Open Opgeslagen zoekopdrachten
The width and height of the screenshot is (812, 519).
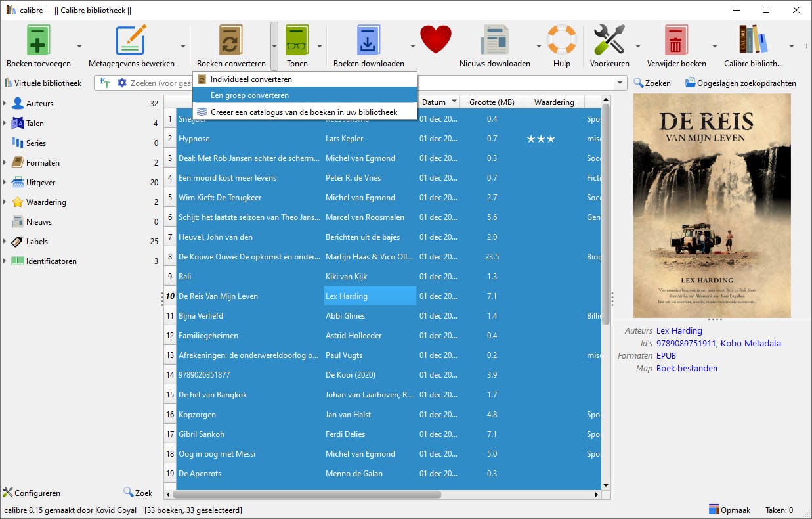click(740, 83)
